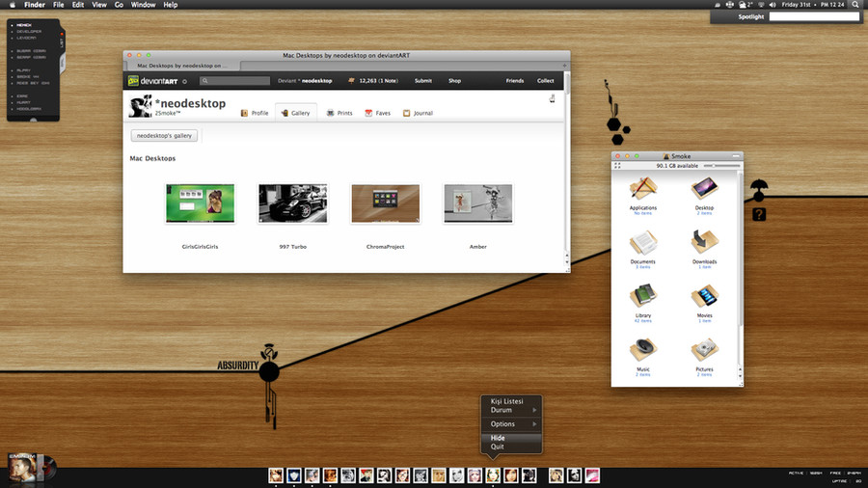Click the neodesktop's gallery button
The height and width of the screenshot is (488, 868).
click(164, 136)
